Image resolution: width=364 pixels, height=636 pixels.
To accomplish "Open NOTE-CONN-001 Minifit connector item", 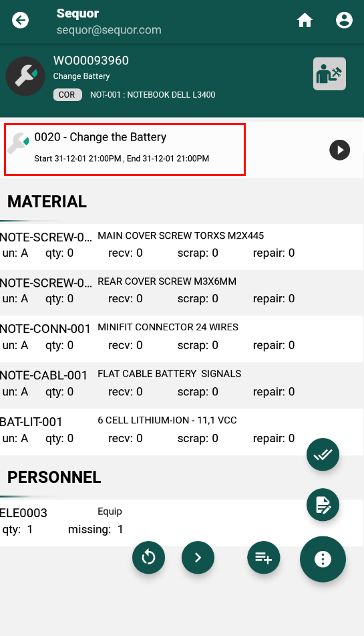I will click(182, 338).
